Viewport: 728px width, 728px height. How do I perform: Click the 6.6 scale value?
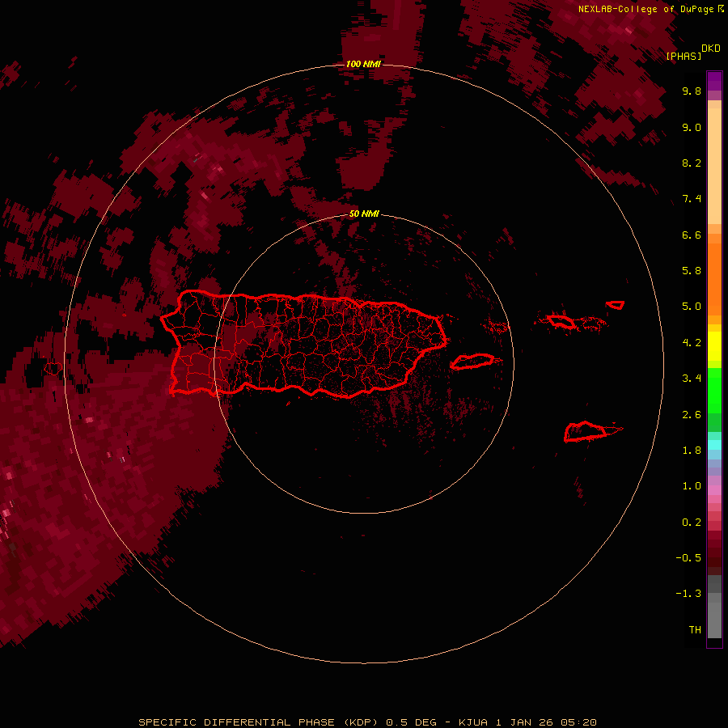(x=692, y=235)
